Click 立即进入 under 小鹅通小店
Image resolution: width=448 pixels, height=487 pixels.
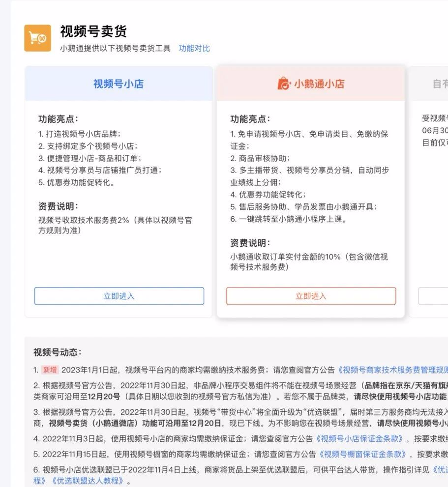tap(311, 296)
